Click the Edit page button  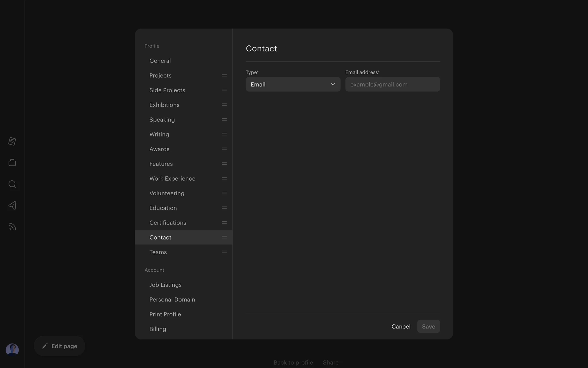[x=60, y=346]
